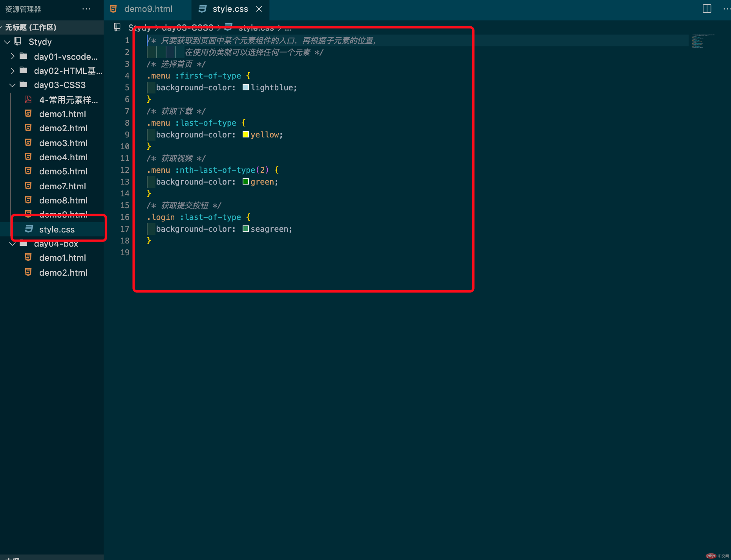Screen dimensions: 731x560
Task: Click the 获取提交按钮 comment line
Action: [x=184, y=205]
